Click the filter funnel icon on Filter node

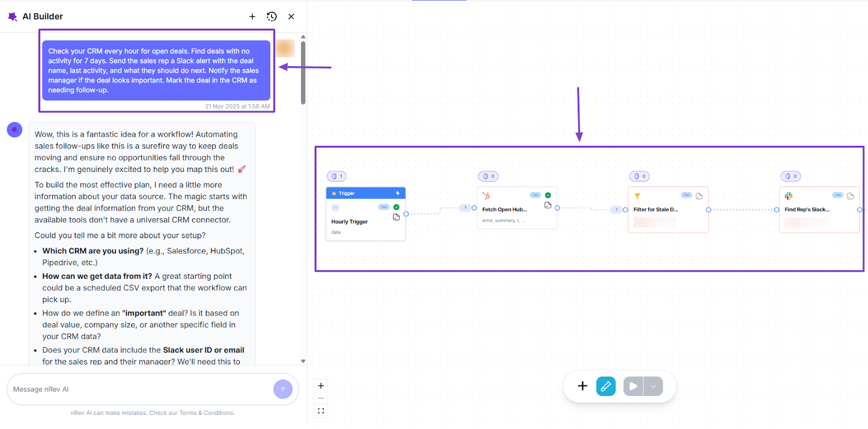coord(637,196)
